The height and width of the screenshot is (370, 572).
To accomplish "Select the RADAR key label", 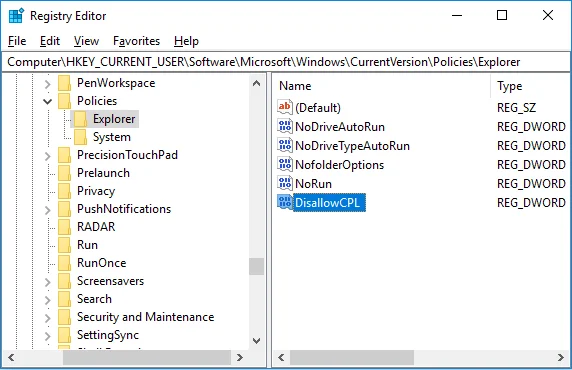I will tap(96, 227).
